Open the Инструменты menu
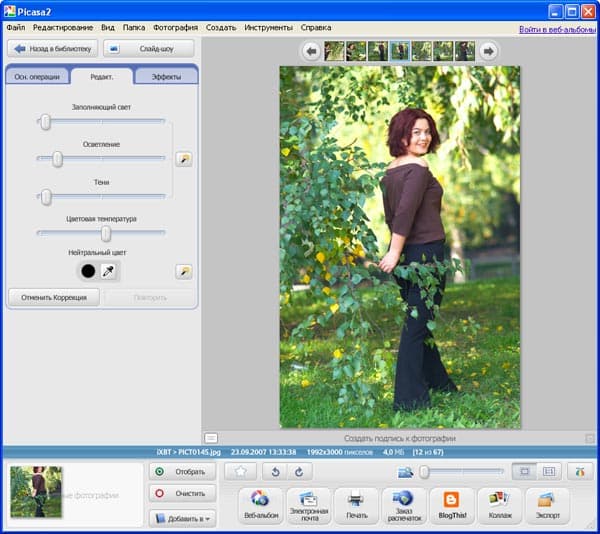 click(x=268, y=27)
